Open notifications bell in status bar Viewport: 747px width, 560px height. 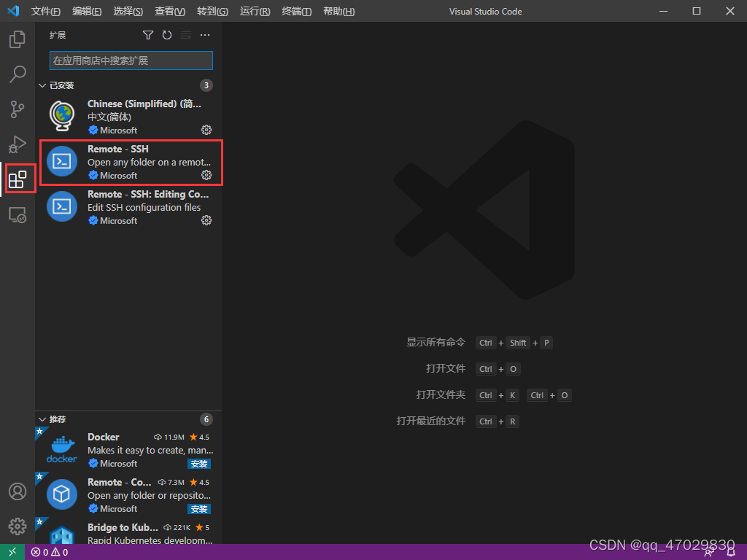[x=731, y=553]
